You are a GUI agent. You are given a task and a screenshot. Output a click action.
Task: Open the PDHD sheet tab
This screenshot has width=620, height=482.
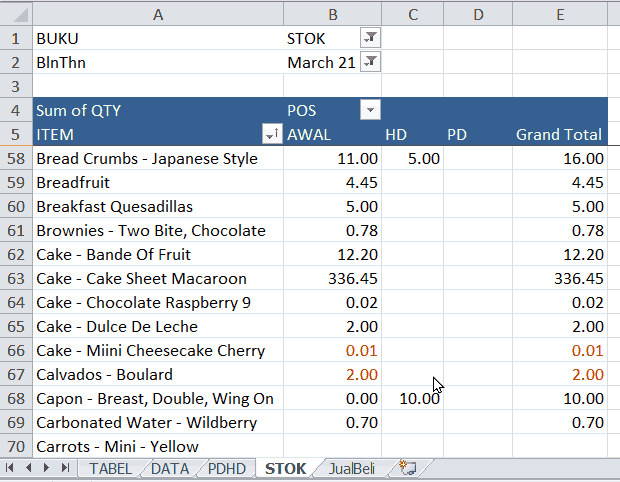point(227,469)
